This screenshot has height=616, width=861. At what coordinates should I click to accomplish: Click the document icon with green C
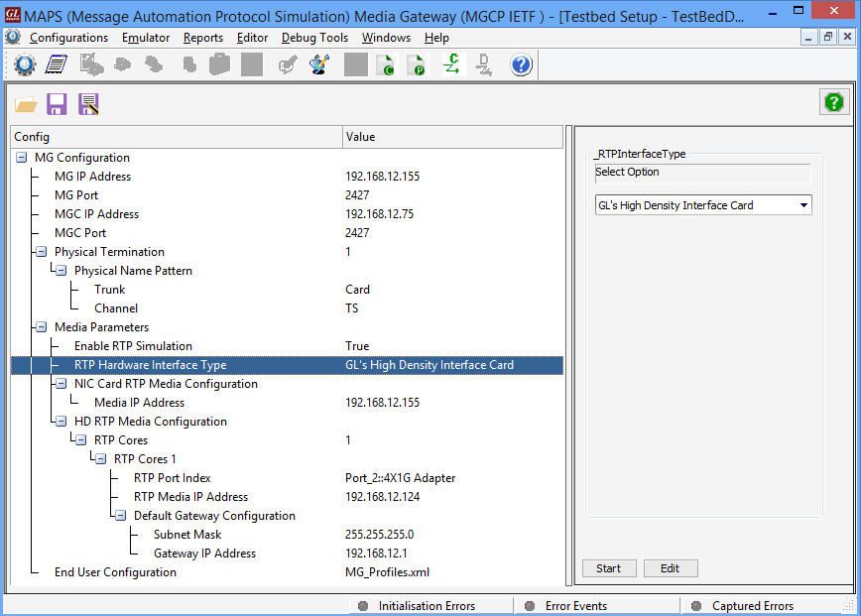pyautogui.click(x=386, y=64)
